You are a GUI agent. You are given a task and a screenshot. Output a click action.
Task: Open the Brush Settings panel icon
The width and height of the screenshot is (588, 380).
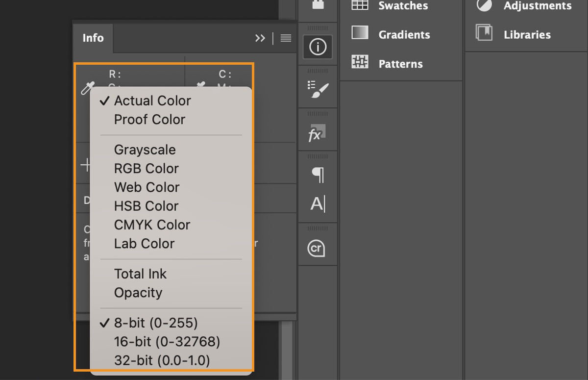tap(318, 90)
